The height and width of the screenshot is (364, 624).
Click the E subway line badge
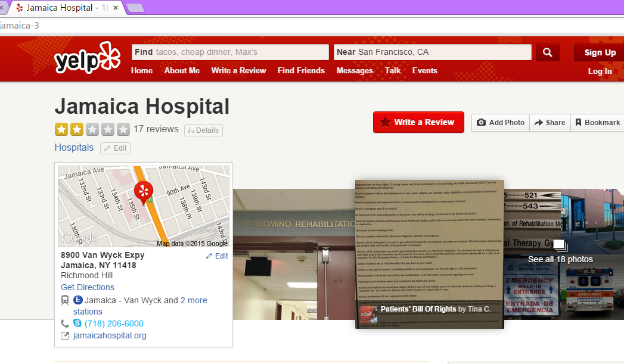(x=78, y=300)
